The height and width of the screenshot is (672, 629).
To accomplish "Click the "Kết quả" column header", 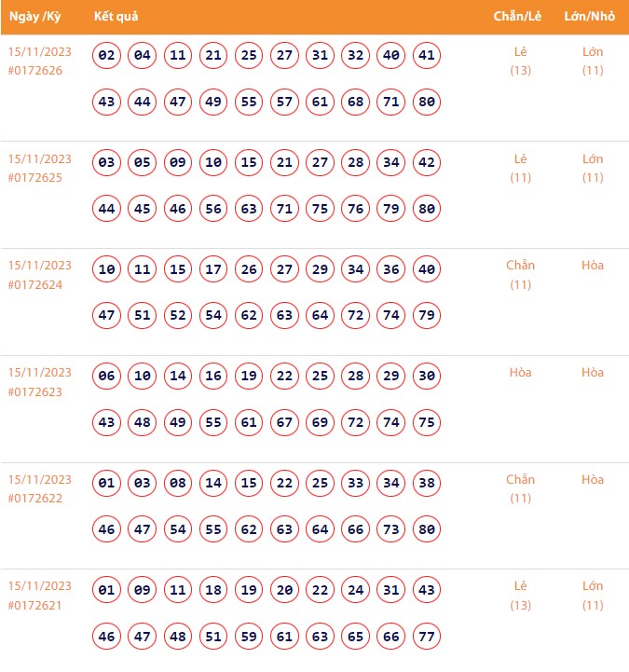I will click(x=116, y=18).
